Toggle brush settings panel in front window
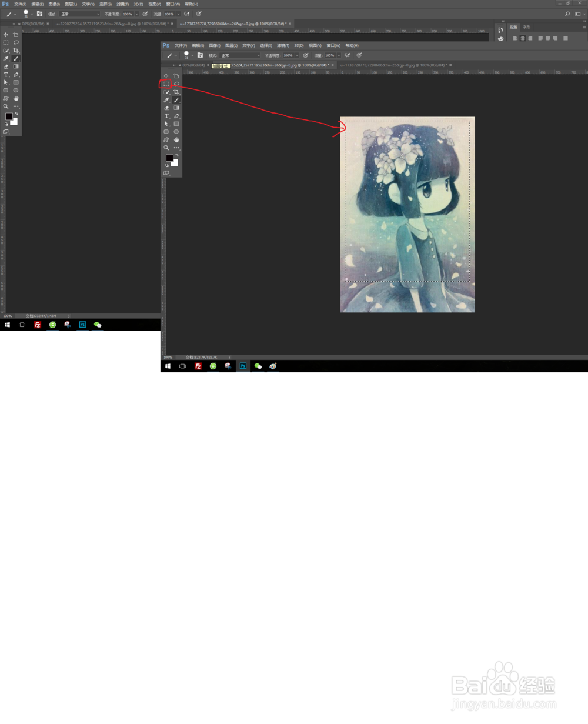 200,55
